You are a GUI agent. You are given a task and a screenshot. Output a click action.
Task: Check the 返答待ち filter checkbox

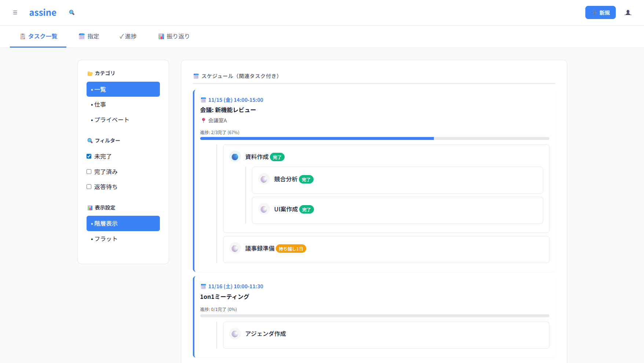pyautogui.click(x=89, y=187)
